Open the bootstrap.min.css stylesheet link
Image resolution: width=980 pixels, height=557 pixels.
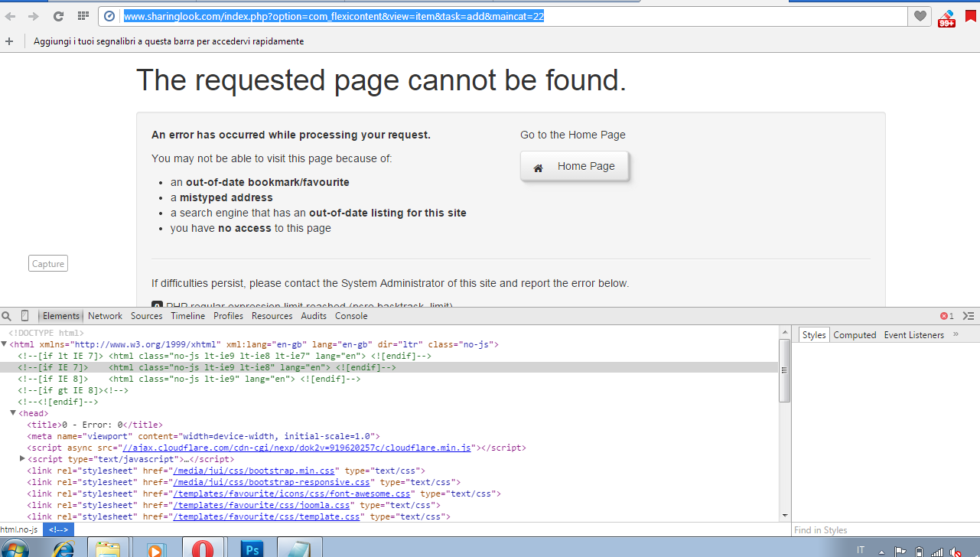[x=253, y=471]
